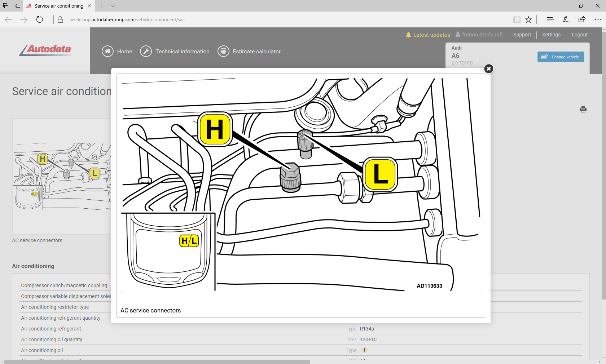Click Logout
Image resolution: width=606 pixels, height=364 pixels.
coord(579,35)
